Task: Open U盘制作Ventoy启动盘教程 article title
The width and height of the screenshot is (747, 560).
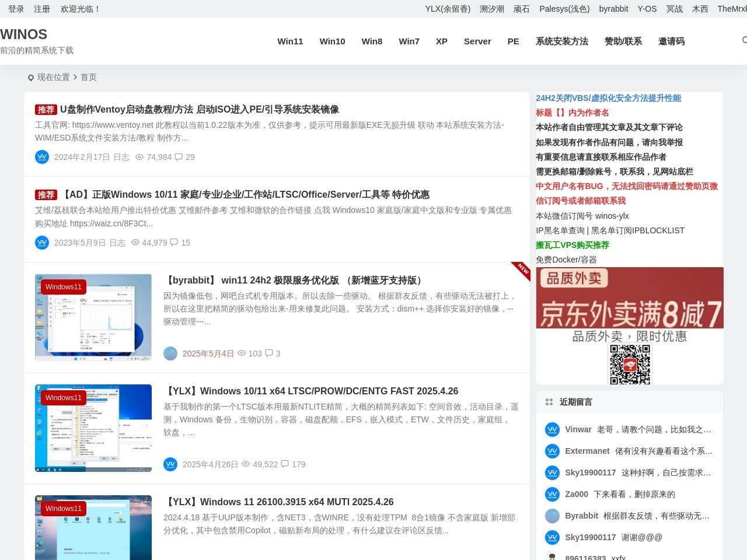Action: tap(200, 110)
